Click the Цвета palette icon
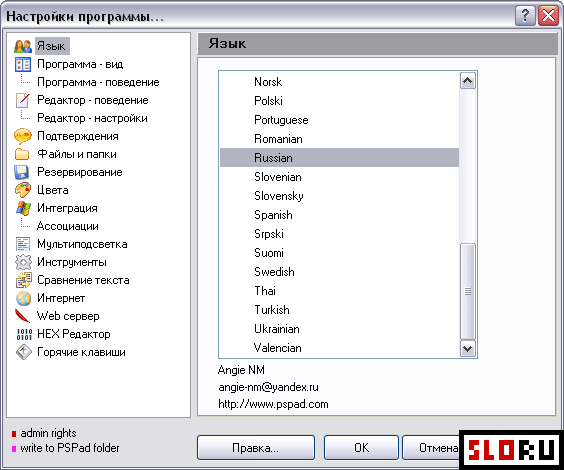The width and height of the screenshot is (564, 470). click(x=23, y=190)
